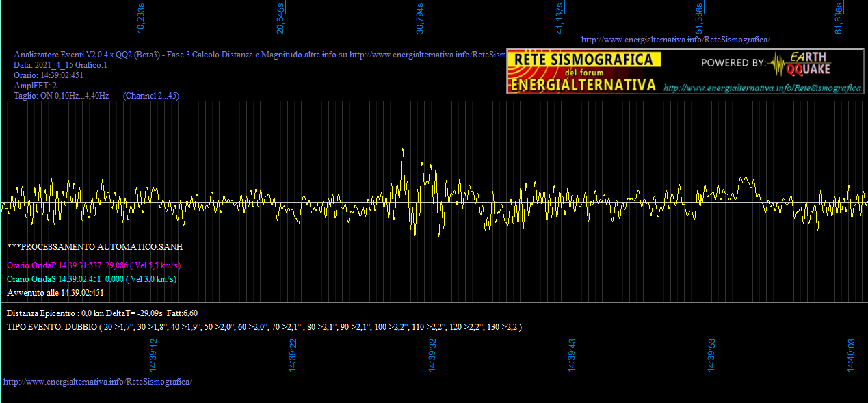
Task: Select the AmplFFT: 2 line
Action: 36,86
